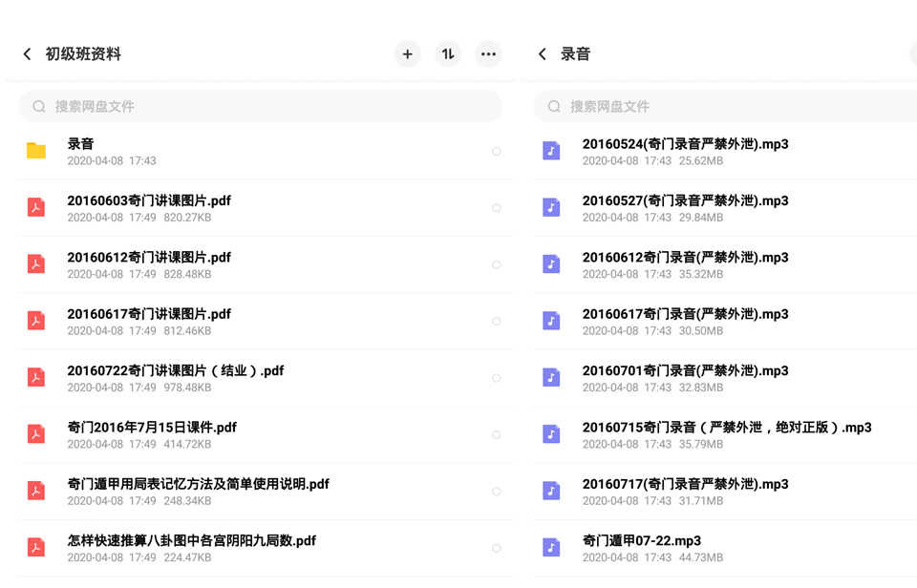Open 奇门遁甲用局表记忆方法及简单使用说明.pdf
Viewport: 917px width, 588px height.
pyautogui.click(x=199, y=484)
